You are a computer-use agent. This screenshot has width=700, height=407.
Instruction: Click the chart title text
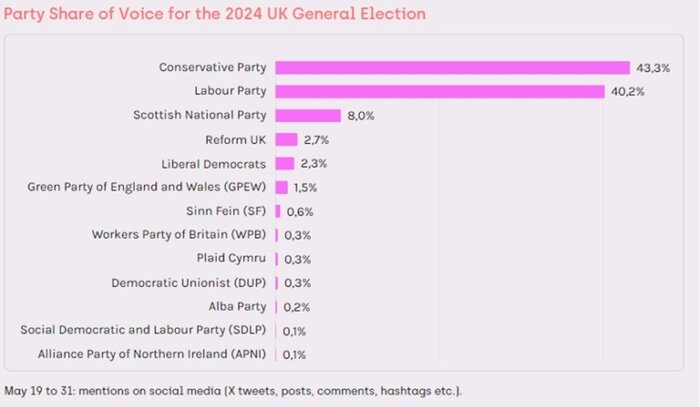[215, 14]
